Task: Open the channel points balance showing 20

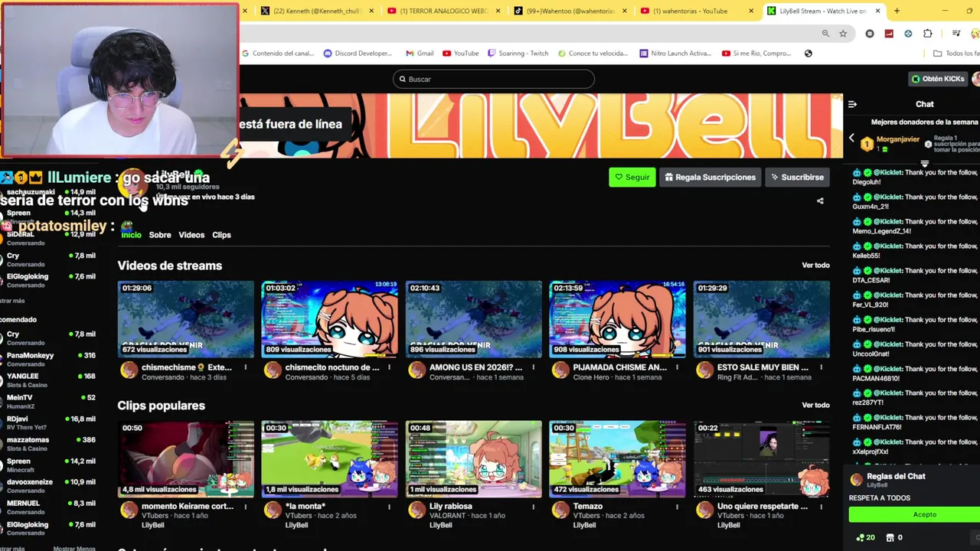Action: point(865,538)
